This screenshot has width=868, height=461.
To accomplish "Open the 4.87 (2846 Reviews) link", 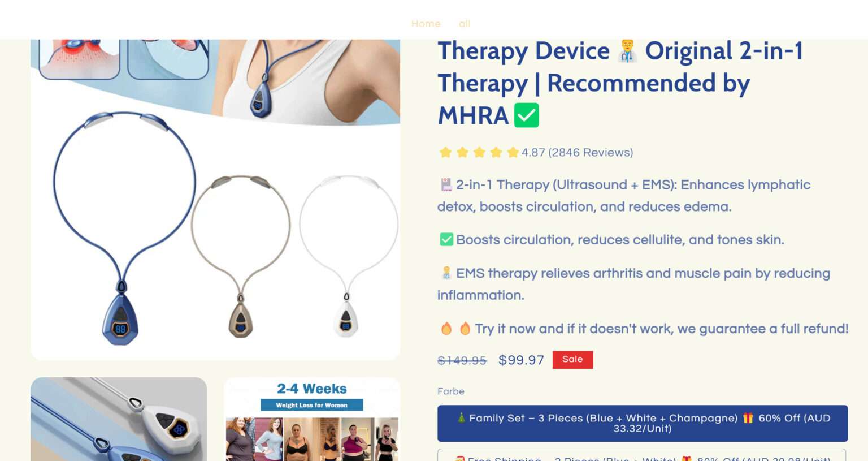I will tap(577, 152).
